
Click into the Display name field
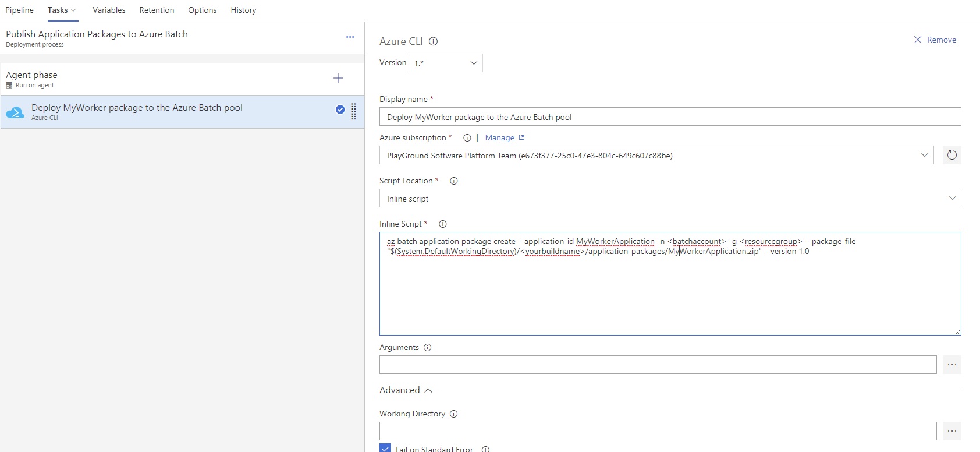(x=669, y=117)
